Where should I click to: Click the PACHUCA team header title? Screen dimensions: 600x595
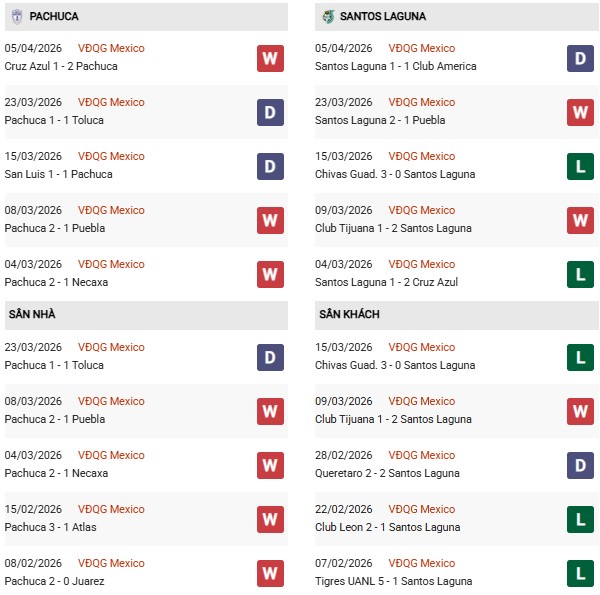tap(54, 16)
